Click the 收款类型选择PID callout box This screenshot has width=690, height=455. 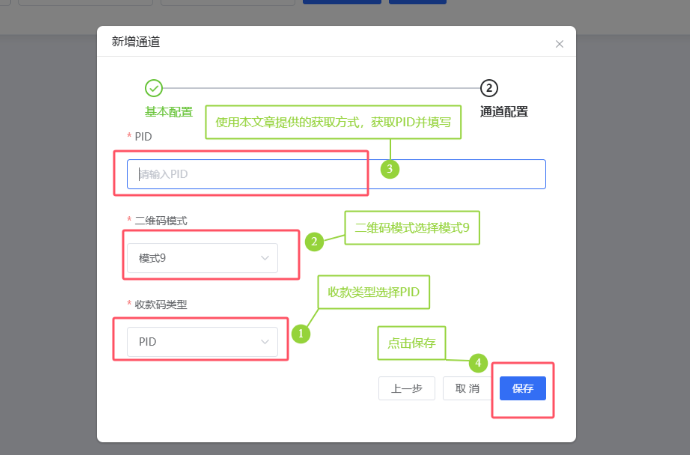[373, 292]
